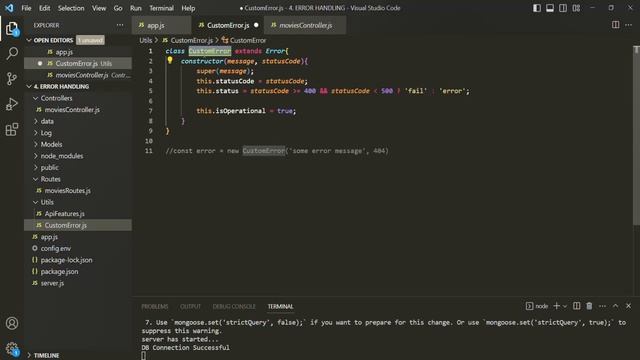Open the Run and Debug view
The image size is (640, 360).
[x=12, y=104]
